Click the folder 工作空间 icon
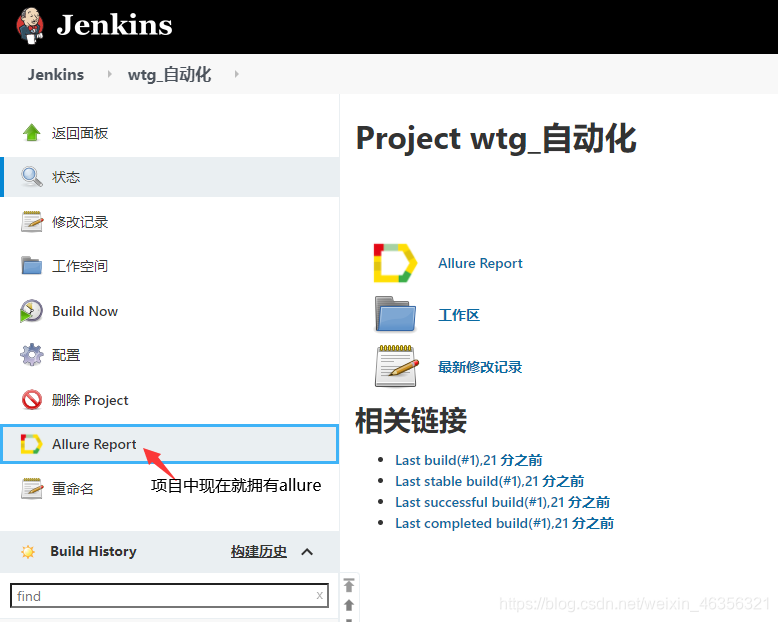The height and width of the screenshot is (622, 778). [32, 265]
